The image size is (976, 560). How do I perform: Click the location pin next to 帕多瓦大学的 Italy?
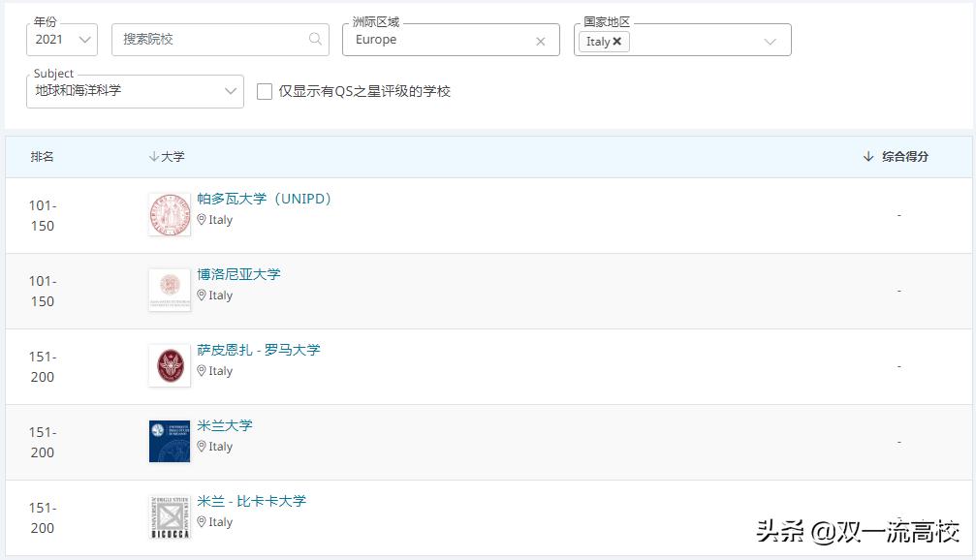[204, 220]
